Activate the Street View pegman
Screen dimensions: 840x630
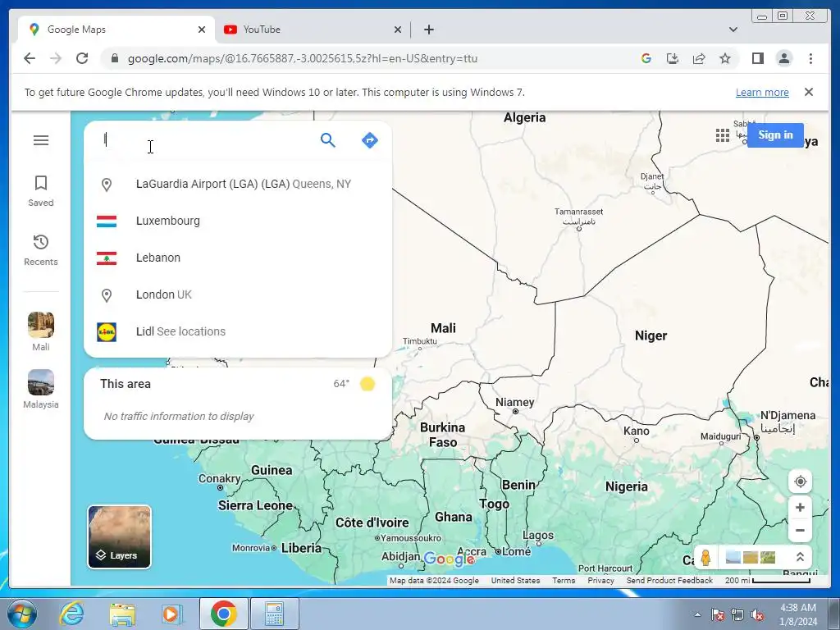pyautogui.click(x=705, y=558)
